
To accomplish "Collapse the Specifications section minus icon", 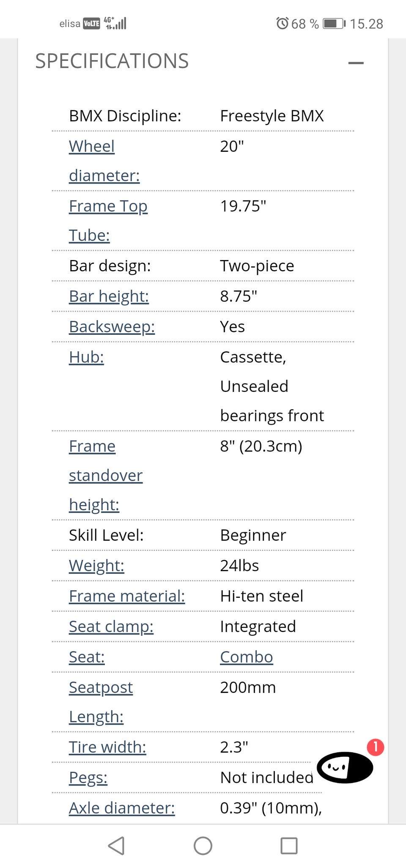I will (x=356, y=63).
